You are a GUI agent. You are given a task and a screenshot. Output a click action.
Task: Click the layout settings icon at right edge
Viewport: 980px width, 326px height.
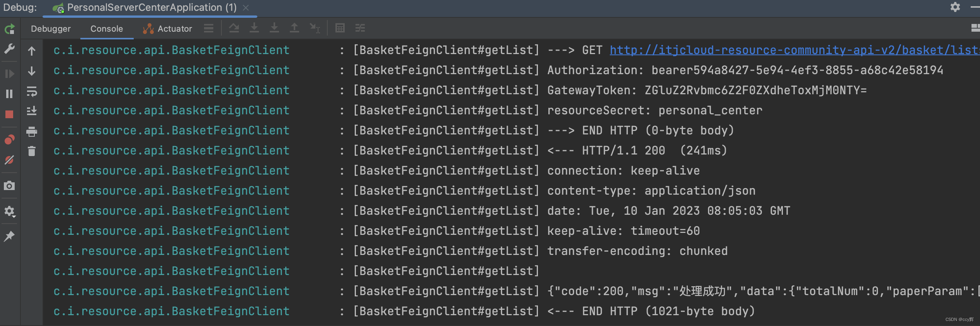click(x=975, y=28)
